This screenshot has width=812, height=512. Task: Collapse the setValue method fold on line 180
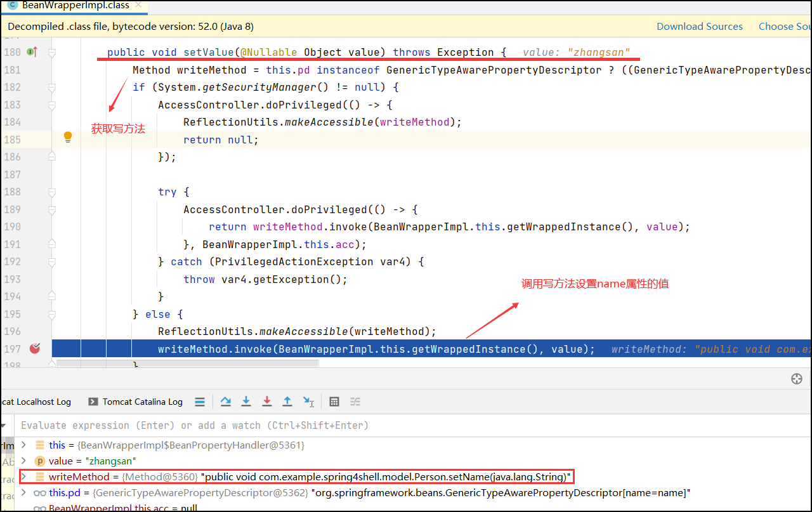point(53,53)
